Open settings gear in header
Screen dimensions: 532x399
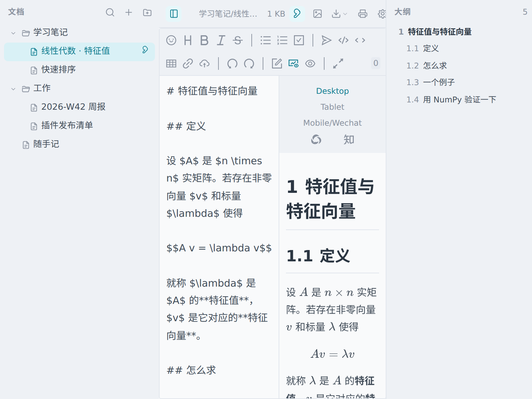pos(382,14)
